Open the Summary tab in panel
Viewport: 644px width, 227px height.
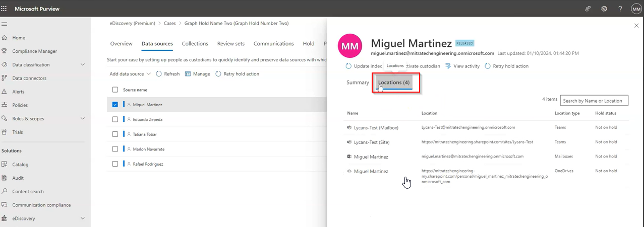(x=358, y=83)
